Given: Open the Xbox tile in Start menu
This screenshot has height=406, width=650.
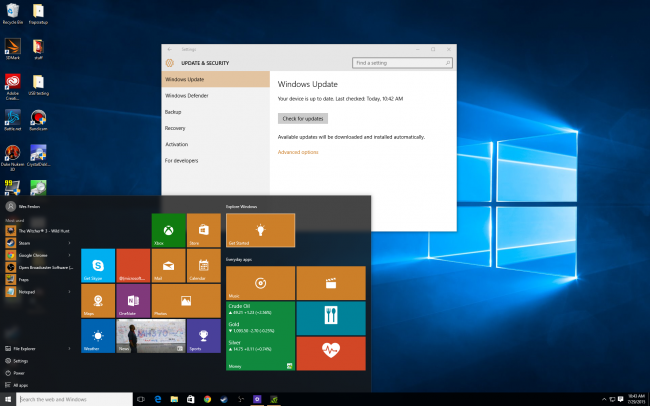Looking at the screenshot, I should 166,229.
